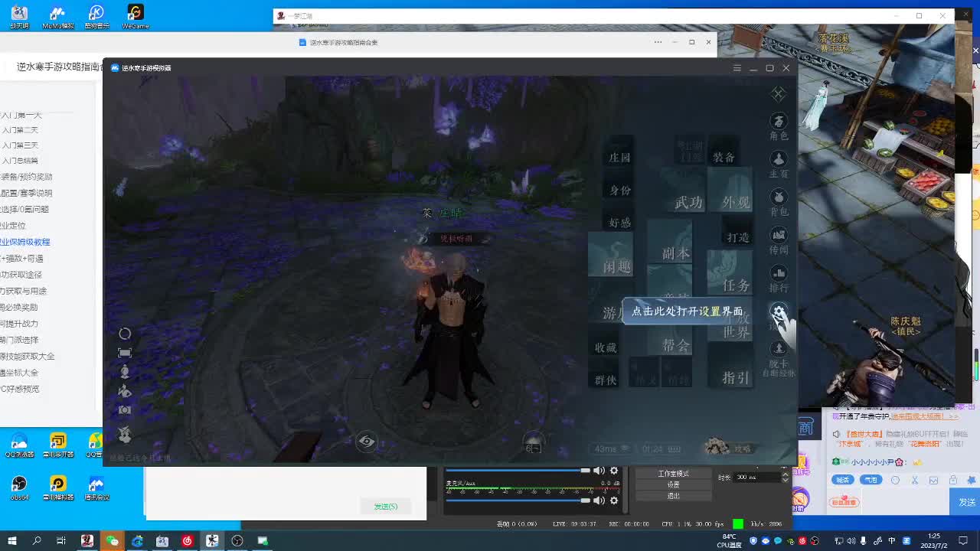Open WeChat from the taskbar
The image size is (980, 551).
[113, 541]
